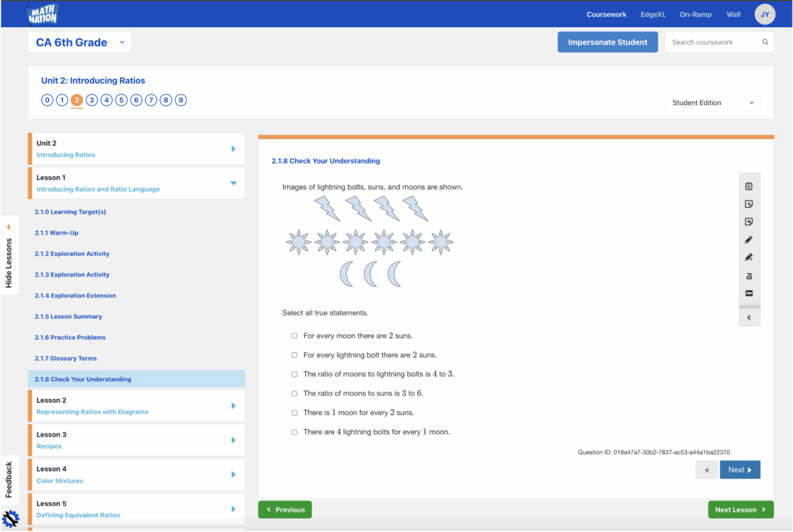
Task: Click the Impersonate Student button
Action: pos(607,42)
